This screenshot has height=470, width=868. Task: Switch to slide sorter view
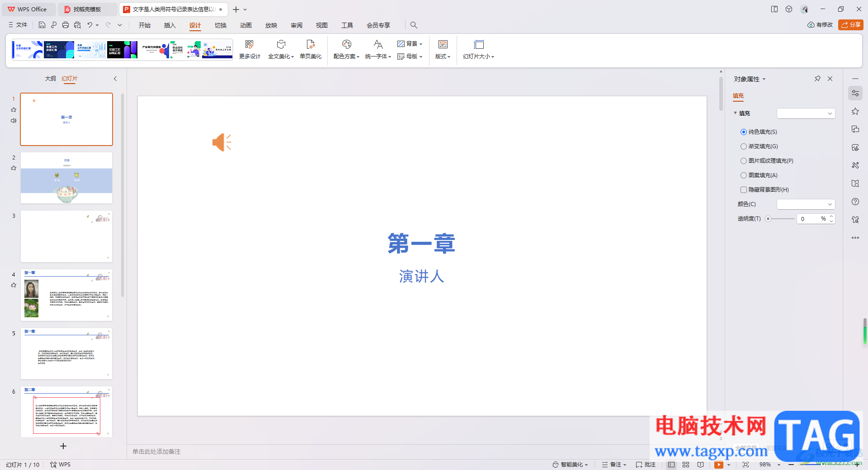pyautogui.click(x=686, y=465)
